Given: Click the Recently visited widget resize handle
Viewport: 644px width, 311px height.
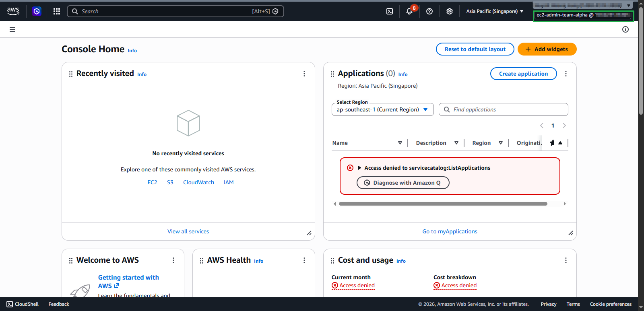Looking at the screenshot, I should (309, 233).
